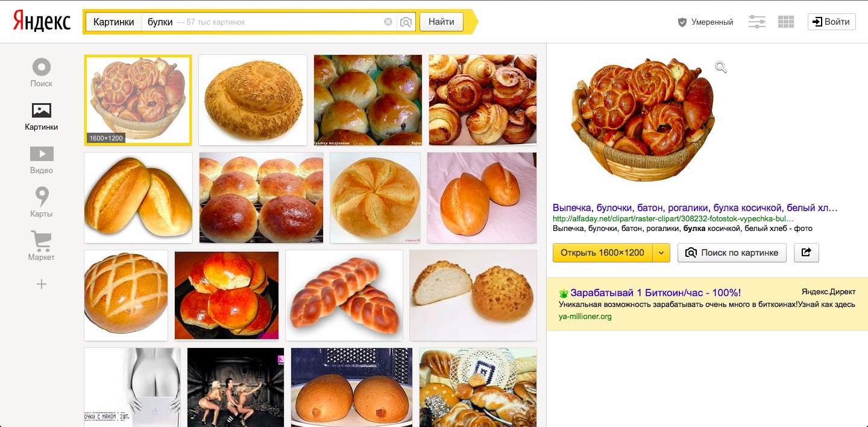Switch to the grid view icon
Image resolution: width=868 pixels, height=427 pixels.
coord(786,22)
